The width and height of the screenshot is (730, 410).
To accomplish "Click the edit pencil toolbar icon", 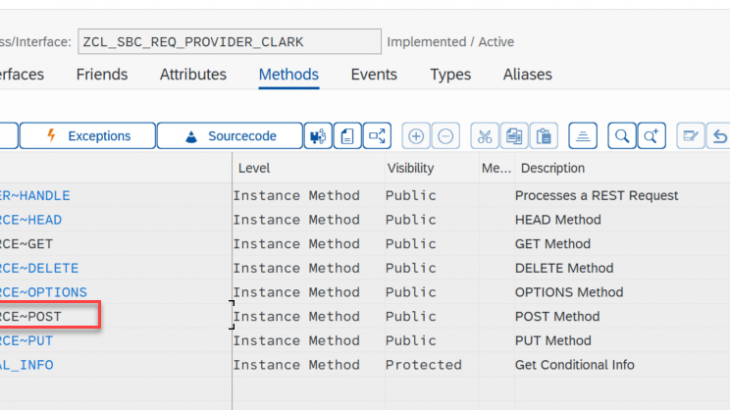I will [x=690, y=136].
